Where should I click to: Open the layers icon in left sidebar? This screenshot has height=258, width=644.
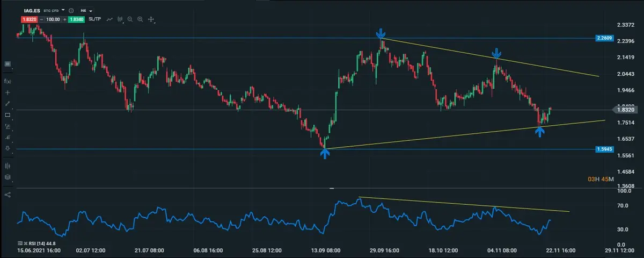8,177
